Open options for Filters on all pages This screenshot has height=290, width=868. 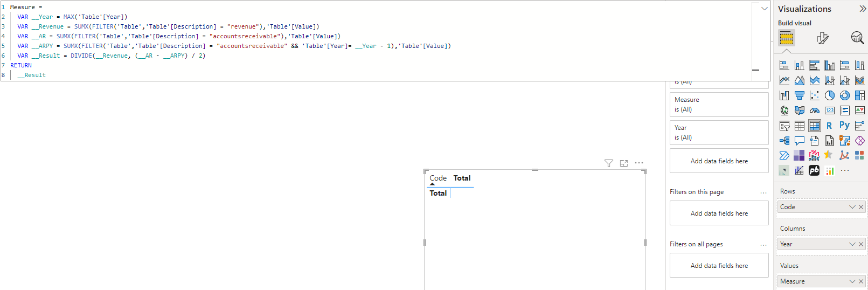(x=763, y=245)
